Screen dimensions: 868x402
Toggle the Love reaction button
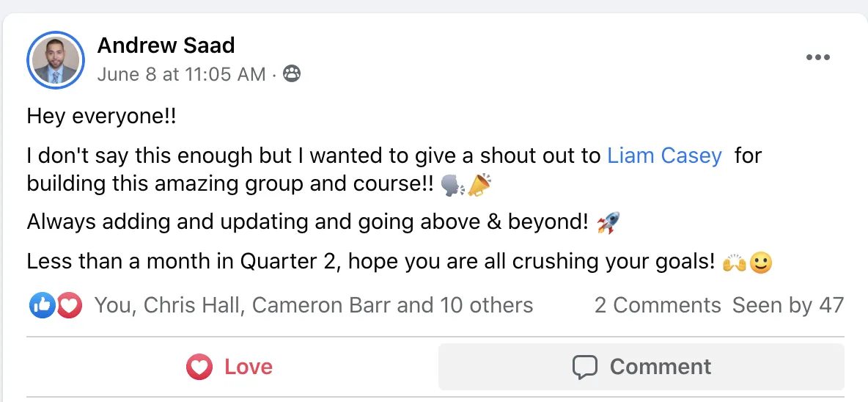pos(229,367)
